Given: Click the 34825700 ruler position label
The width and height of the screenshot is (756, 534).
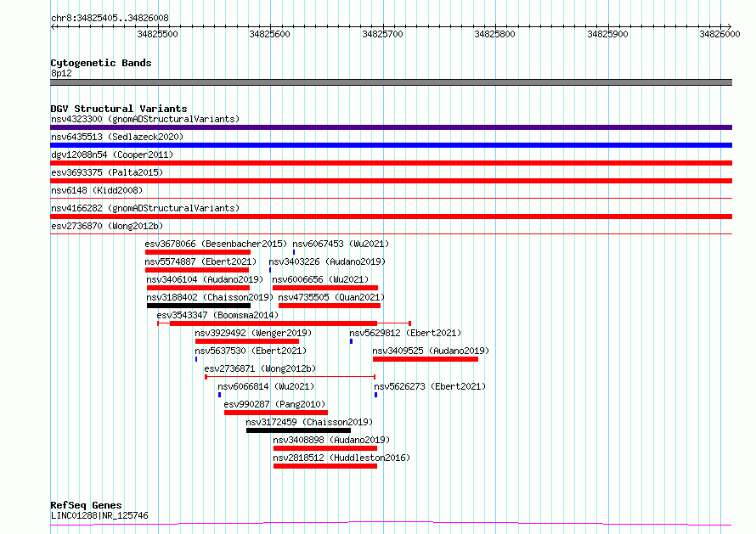Looking at the screenshot, I should [x=382, y=34].
